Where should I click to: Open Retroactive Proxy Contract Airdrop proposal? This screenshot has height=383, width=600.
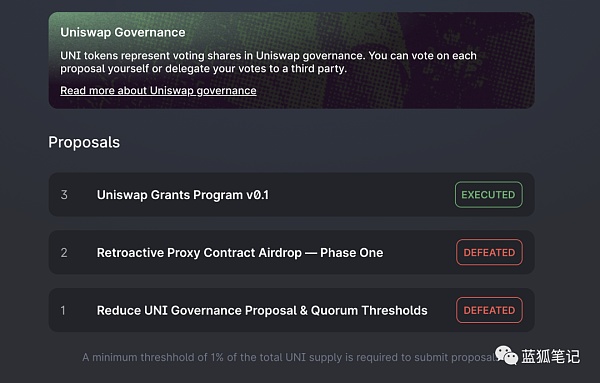coord(291,253)
